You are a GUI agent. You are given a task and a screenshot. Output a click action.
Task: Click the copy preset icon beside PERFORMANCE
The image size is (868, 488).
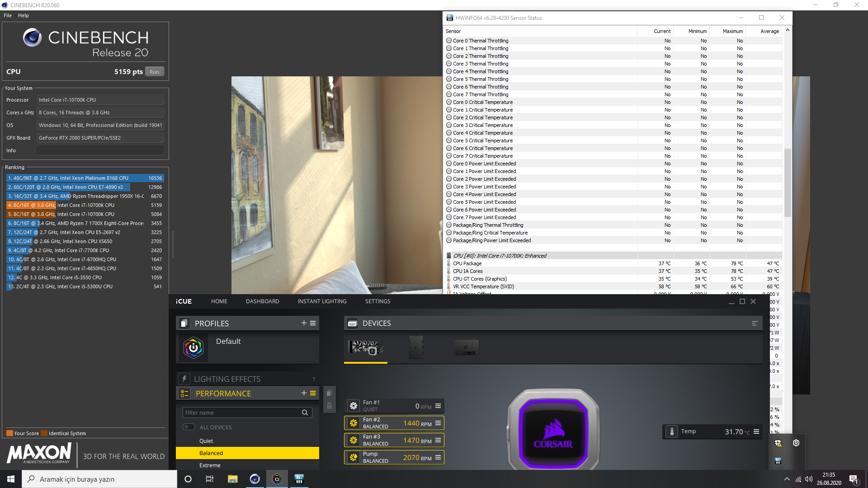329,393
